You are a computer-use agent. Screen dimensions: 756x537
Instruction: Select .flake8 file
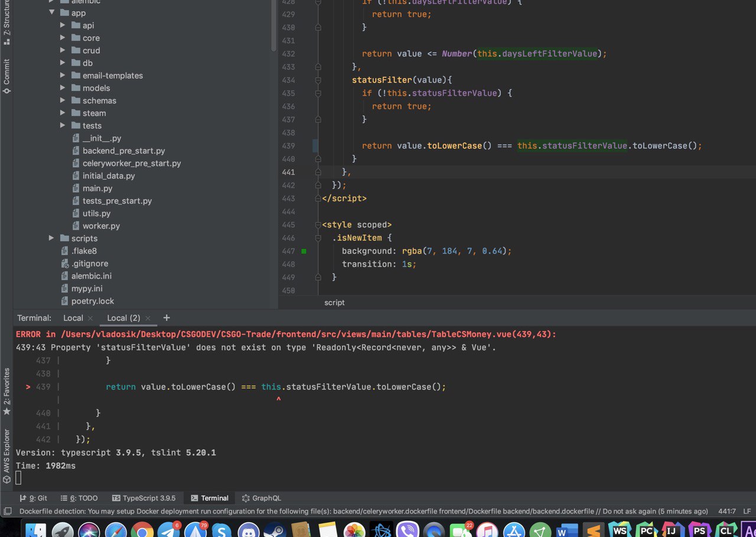[x=84, y=251]
